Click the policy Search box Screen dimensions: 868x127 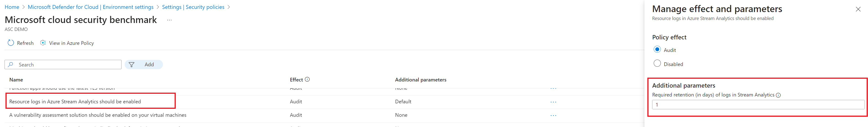point(63,65)
